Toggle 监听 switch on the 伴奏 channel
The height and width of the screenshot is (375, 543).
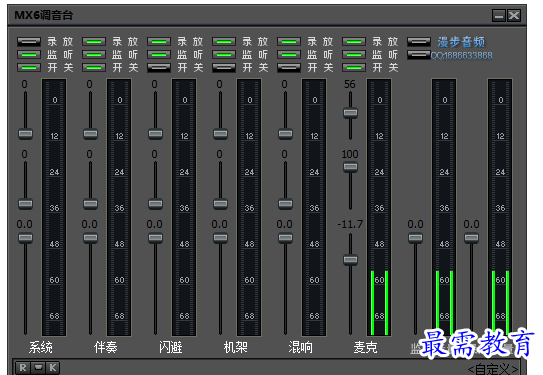coord(94,55)
